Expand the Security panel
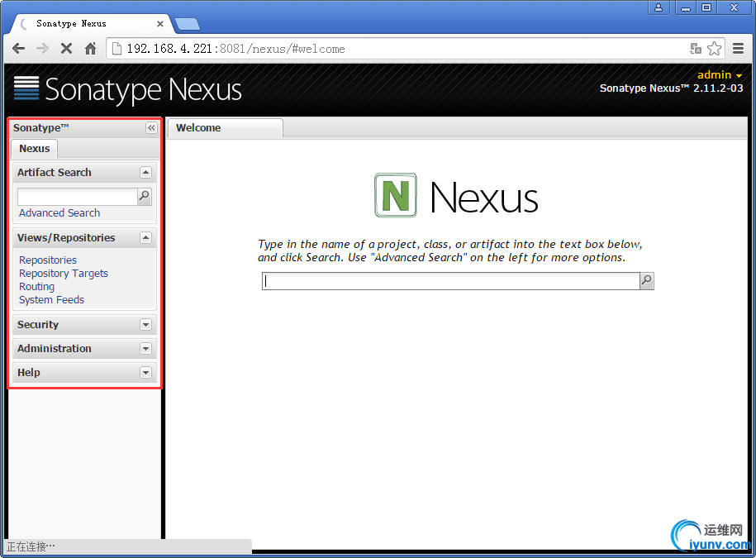 point(145,325)
